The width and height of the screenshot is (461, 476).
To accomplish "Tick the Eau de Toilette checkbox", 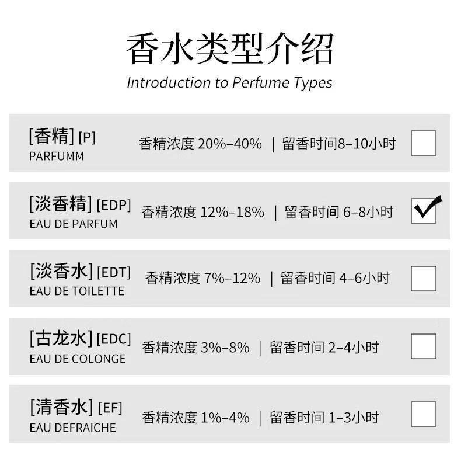I will (x=423, y=279).
